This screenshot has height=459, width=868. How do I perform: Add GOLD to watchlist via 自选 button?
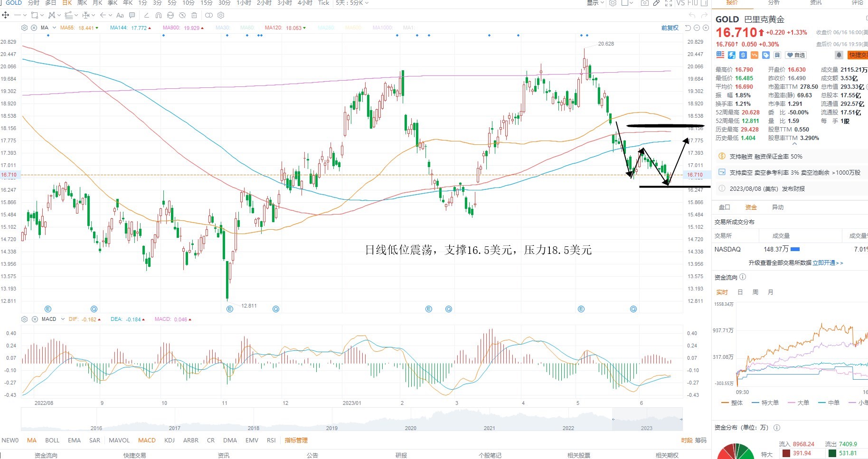(796, 55)
